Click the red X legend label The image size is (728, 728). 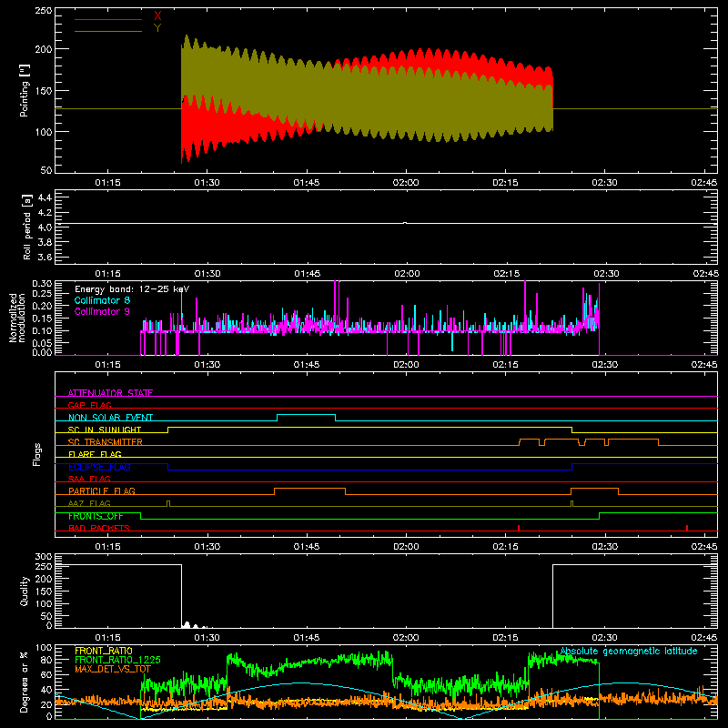[157, 16]
